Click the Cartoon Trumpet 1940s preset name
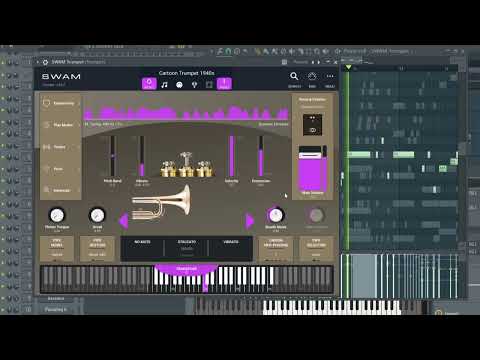 pos(186,73)
